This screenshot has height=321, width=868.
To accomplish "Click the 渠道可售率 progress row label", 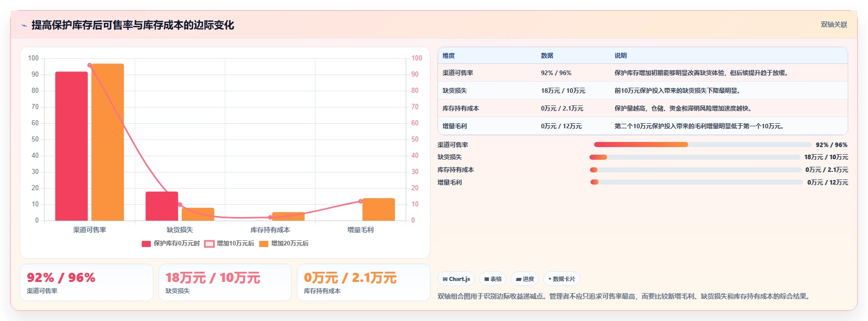I will (x=453, y=145).
